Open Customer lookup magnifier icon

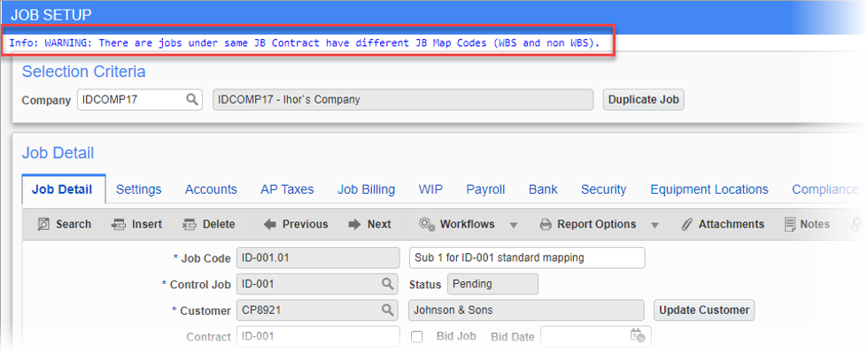pos(387,310)
